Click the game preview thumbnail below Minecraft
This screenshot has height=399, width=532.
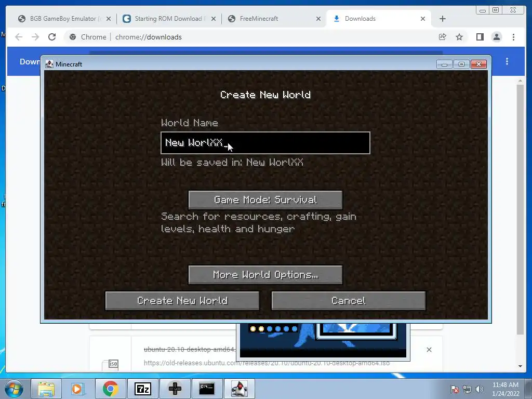[323, 341]
